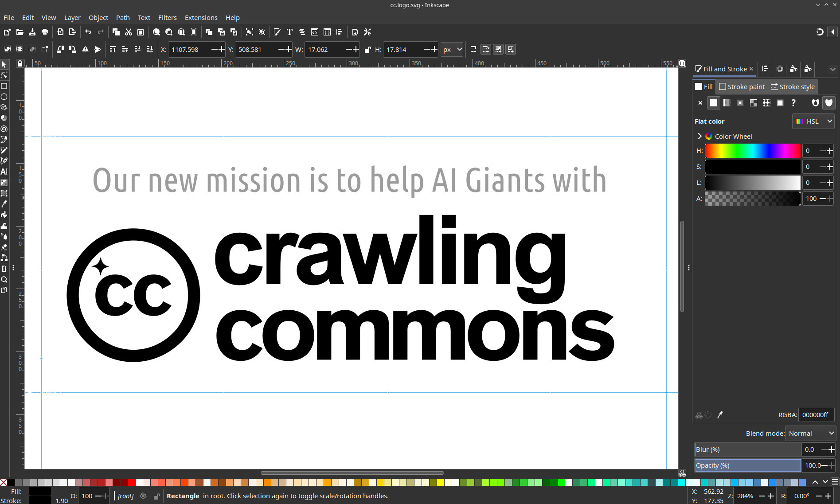Viewport: 840px width, 504px height.
Task: Click the Cut scissors icon
Action: pos(129,32)
